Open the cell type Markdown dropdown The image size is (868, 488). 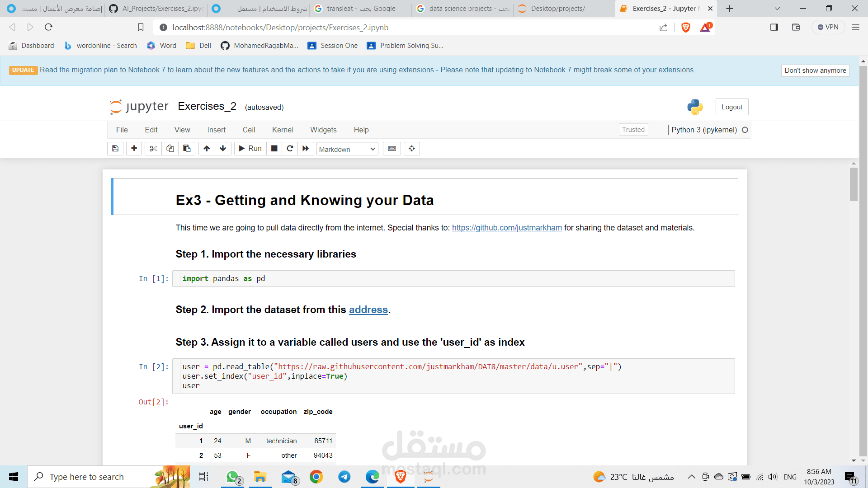click(347, 149)
